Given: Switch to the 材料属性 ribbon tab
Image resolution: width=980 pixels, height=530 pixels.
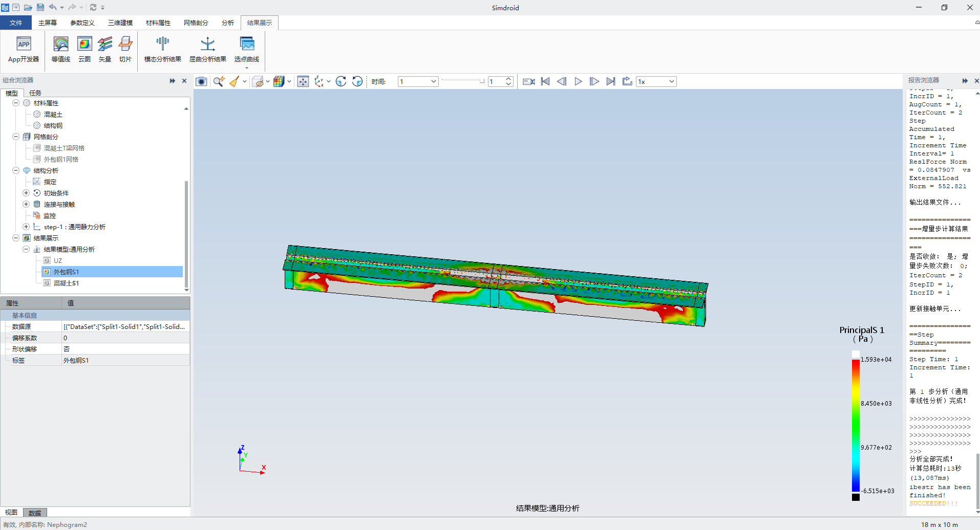Looking at the screenshot, I should coord(158,23).
